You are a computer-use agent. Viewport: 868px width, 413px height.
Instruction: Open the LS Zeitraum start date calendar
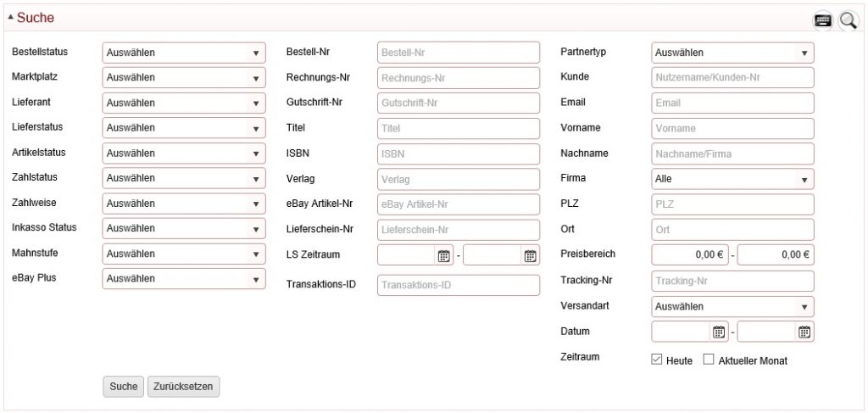tap(443, 255)
